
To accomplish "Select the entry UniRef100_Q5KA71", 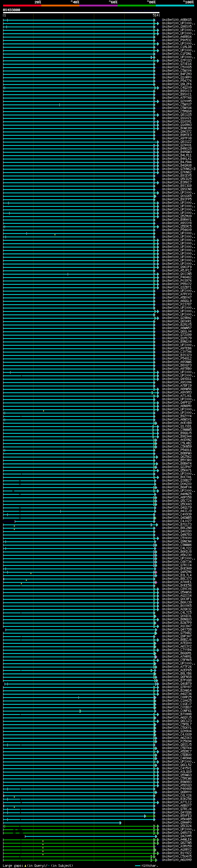I will point(177,470).
